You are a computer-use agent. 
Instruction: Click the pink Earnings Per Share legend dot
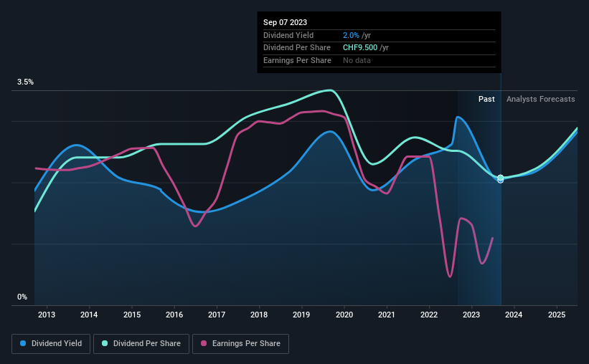coord(204,343)
